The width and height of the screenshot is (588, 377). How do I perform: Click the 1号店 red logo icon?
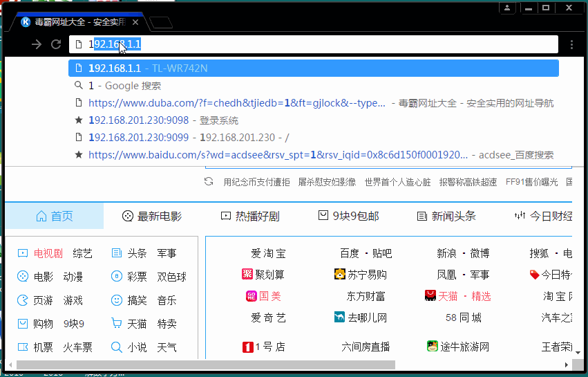[x=248, y=347]
